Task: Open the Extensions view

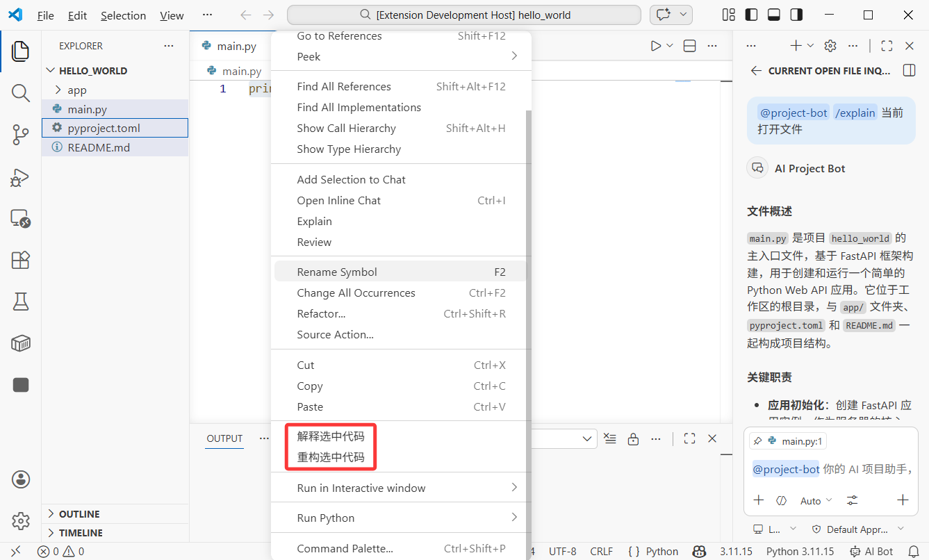Action: tap(20, 260)
